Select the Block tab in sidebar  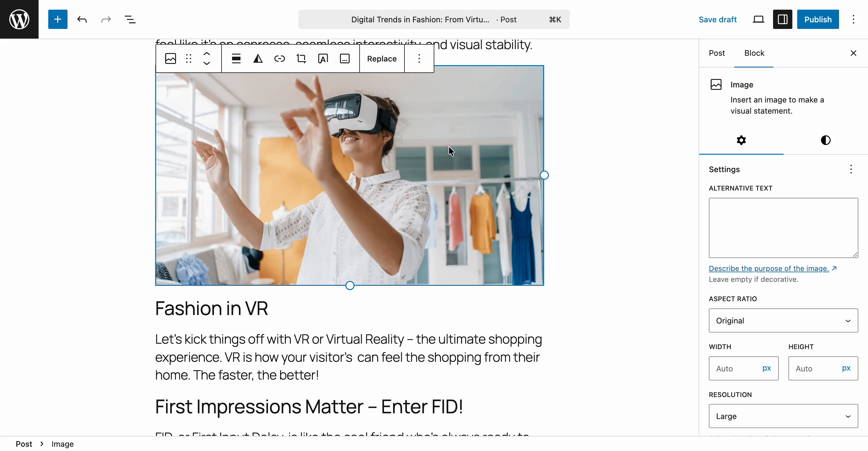pyautogui.click(x=754, y=53)
